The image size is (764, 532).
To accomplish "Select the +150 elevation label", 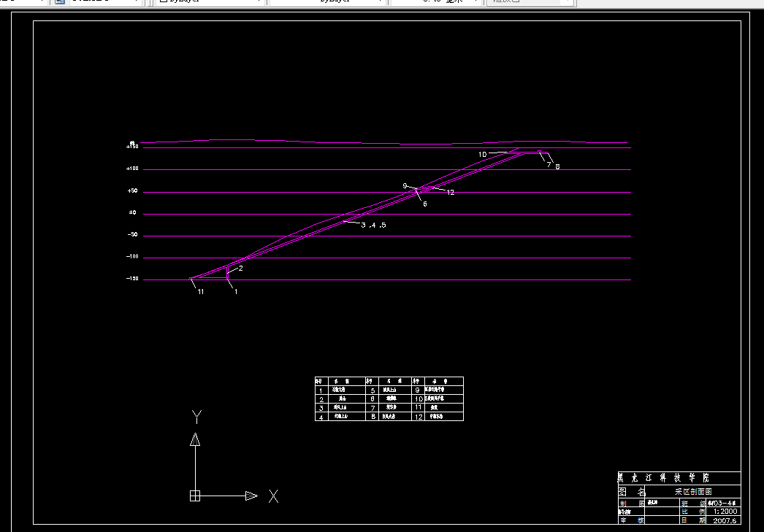I will point(132,146).
